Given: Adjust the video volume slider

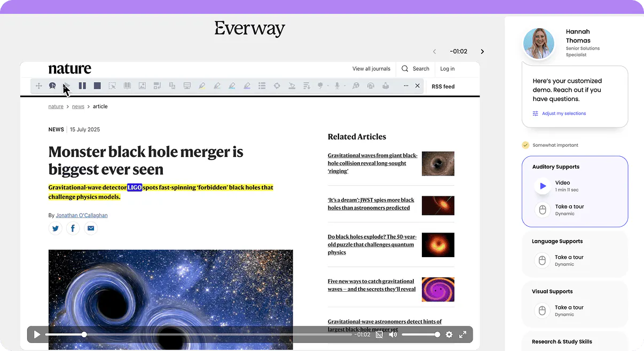Looking at the screenshot, I should coord(421,334).
